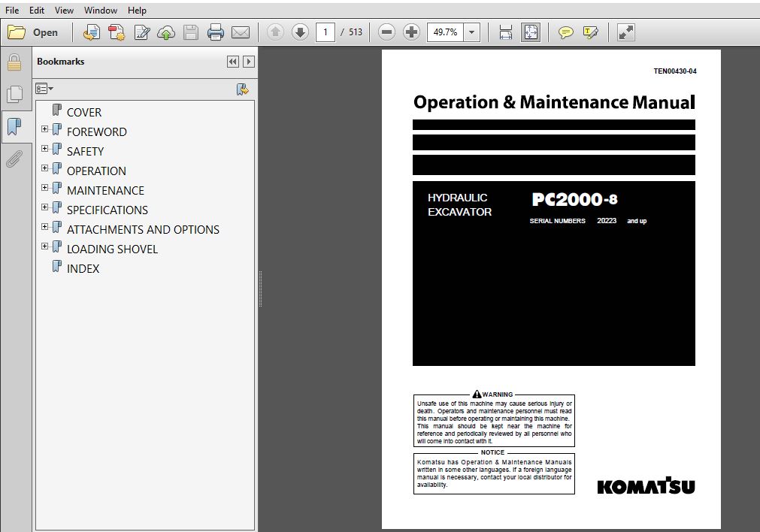Jump to the COVER bookmark
Image resolution: width=760 pixels, height=532 pixels.
84,113
